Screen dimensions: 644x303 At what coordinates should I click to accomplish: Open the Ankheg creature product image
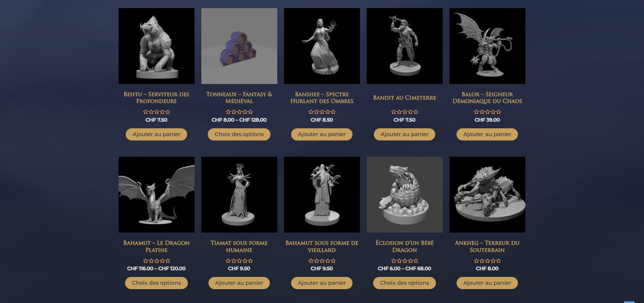(487, 195)
